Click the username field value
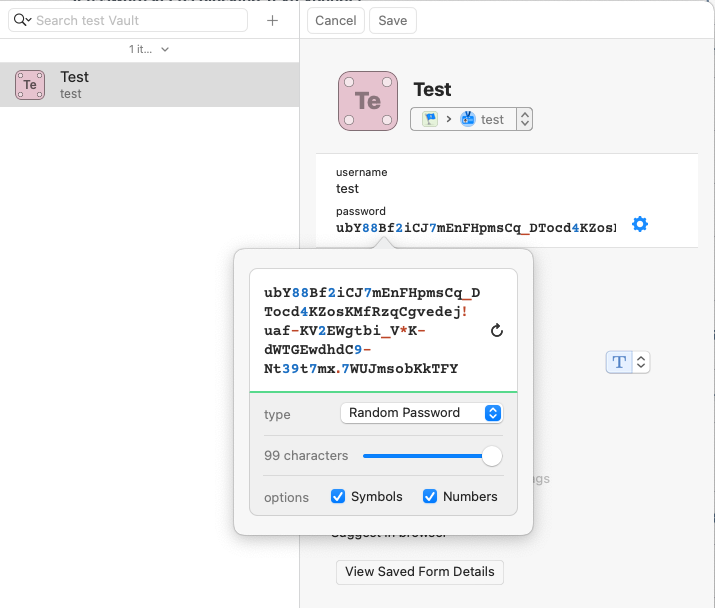This screenshot has width=715, height=608. coord(348,189)
